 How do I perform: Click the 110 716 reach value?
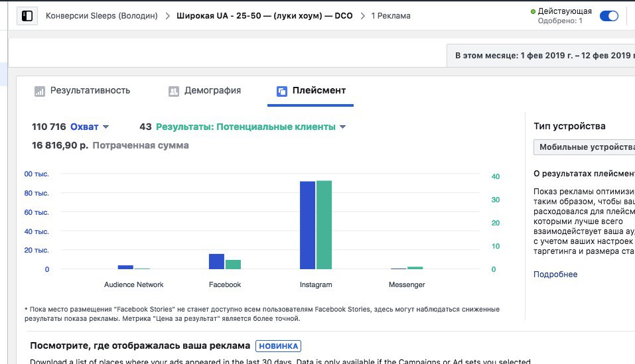pos(48,127)
